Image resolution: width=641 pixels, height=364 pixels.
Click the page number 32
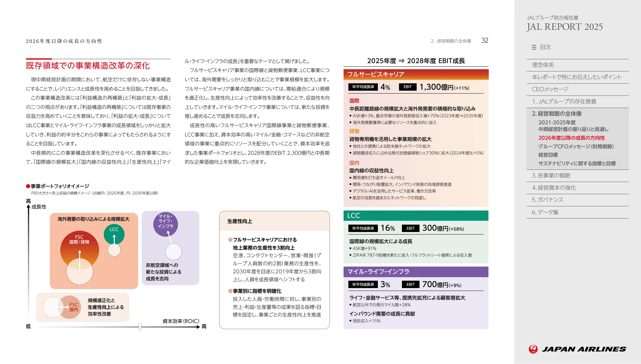pos(485,40)
